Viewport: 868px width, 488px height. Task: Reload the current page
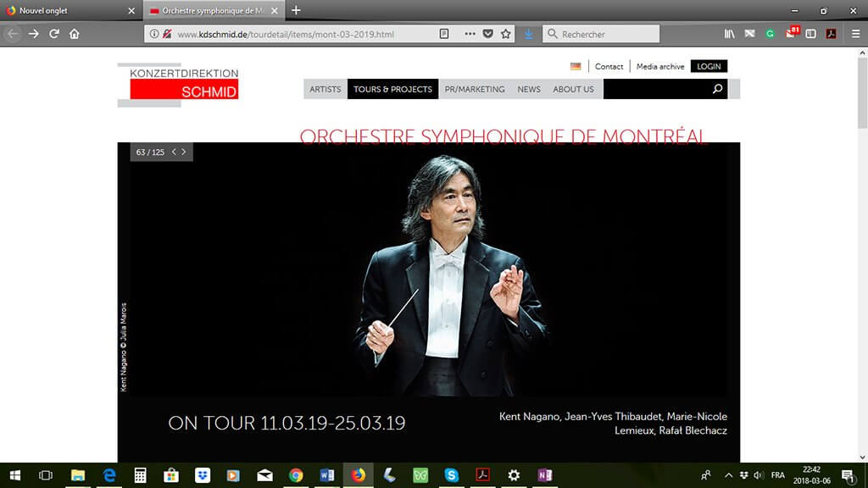click(x=54, y=34)
